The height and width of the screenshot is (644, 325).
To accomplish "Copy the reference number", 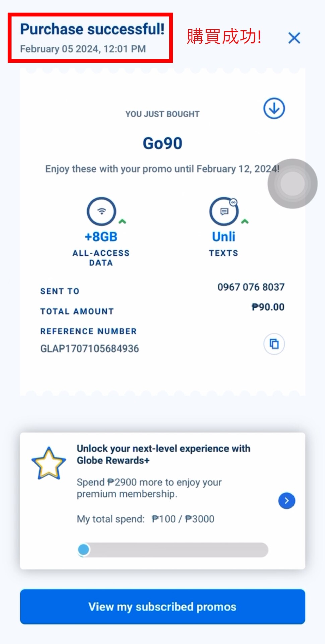I will pyautogui.click(x=274, y=344).
